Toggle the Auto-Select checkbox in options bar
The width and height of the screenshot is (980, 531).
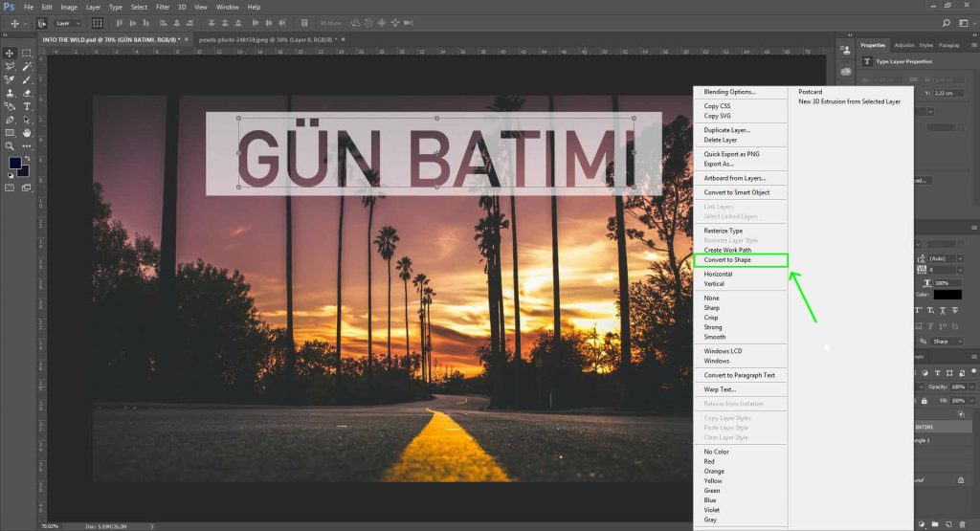(x=43, y=22)
